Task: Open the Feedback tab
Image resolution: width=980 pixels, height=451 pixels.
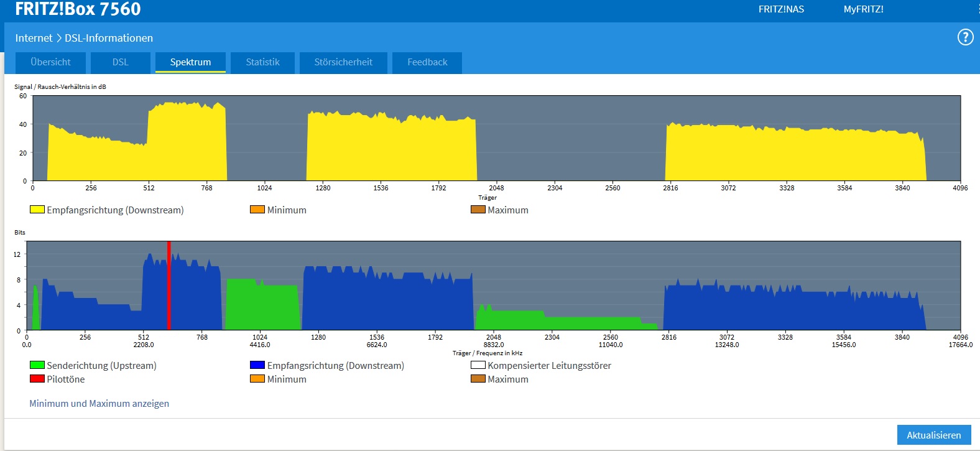Action: click(427, 62)
